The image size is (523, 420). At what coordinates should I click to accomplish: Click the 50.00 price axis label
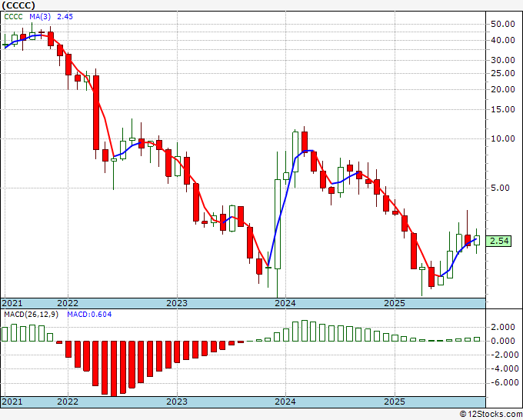[503, 24]
